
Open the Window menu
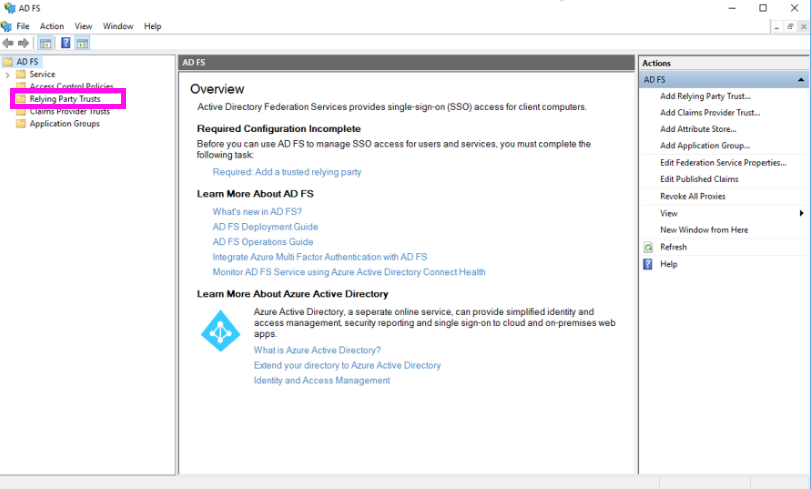118,26
